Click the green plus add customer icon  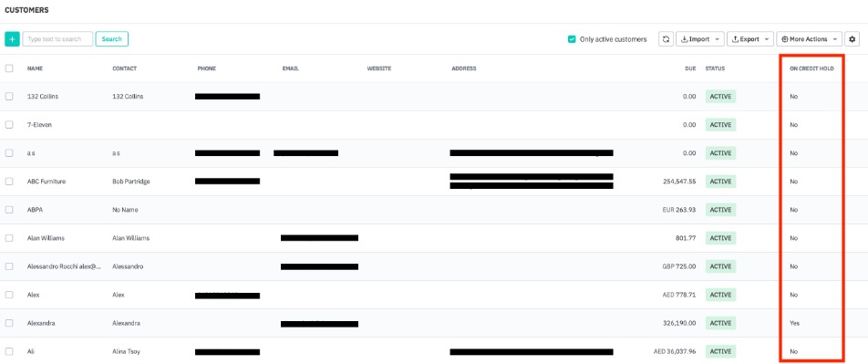click(12, 39)
